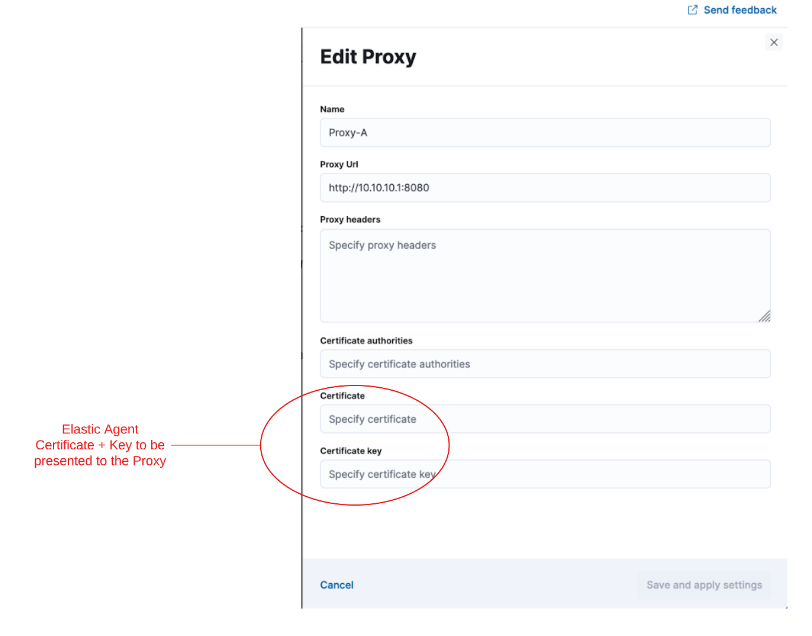Click the Certificate authorities input
The width and height of the screenshot is (812, 636).
(545, 363)
